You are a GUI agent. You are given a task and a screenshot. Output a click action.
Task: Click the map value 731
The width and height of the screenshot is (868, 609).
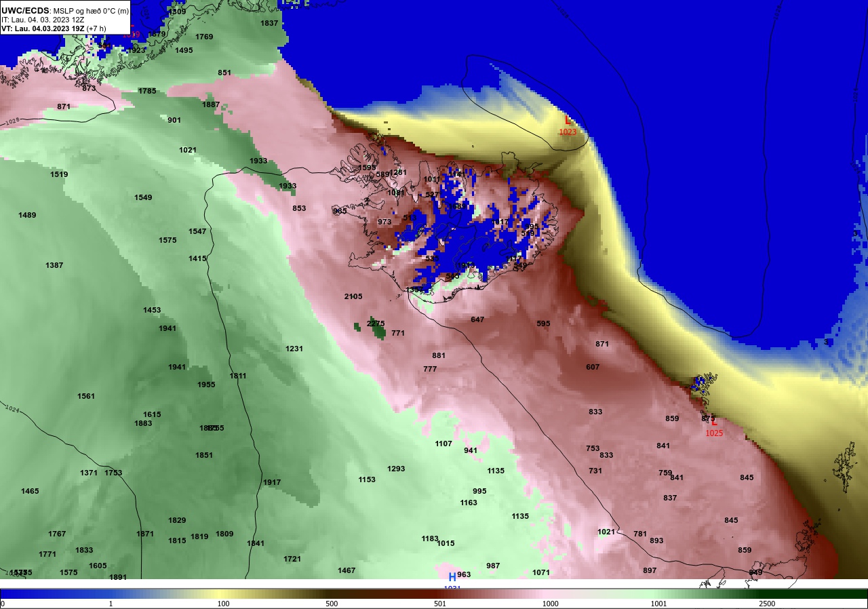595,471
